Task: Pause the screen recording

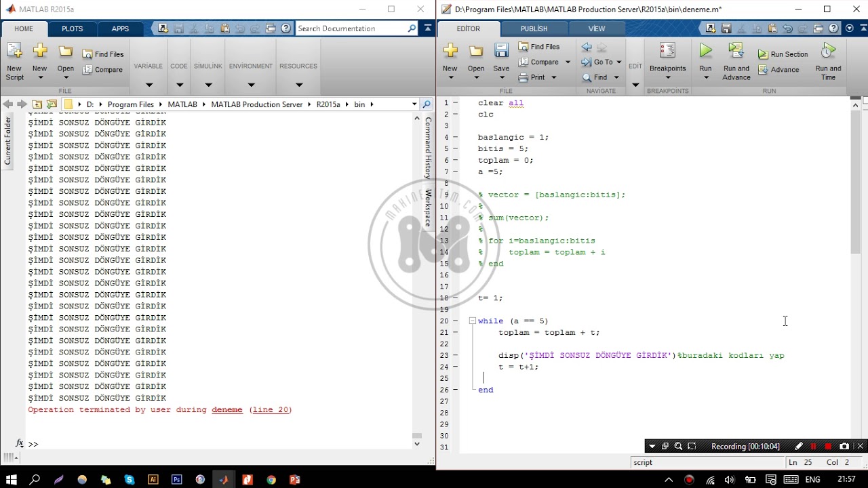Action: [813, 446]
